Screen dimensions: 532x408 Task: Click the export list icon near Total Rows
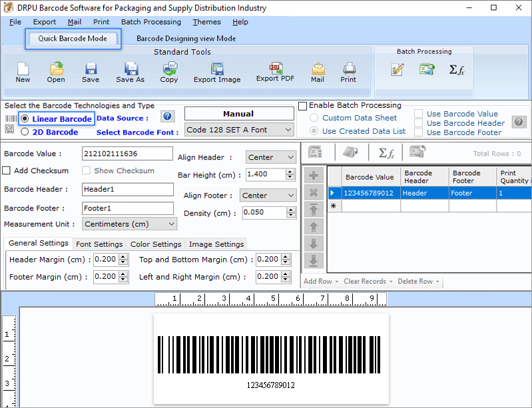(417, 152)
